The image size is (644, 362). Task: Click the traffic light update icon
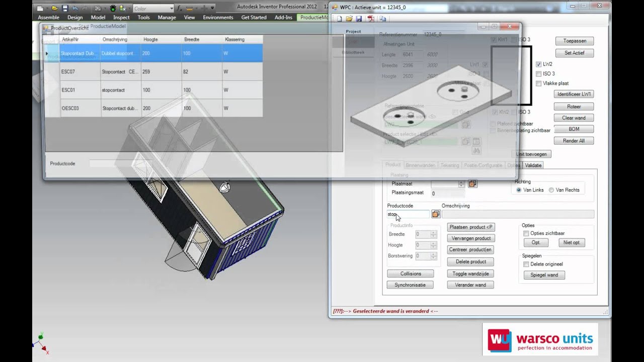click(x=114, y=8)
